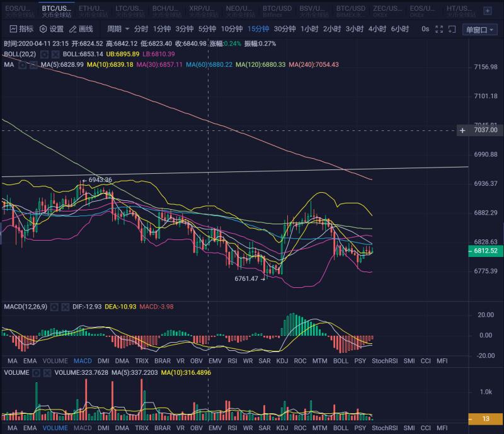
Task: Select the 4小时 interval
Action: [377, 29]
